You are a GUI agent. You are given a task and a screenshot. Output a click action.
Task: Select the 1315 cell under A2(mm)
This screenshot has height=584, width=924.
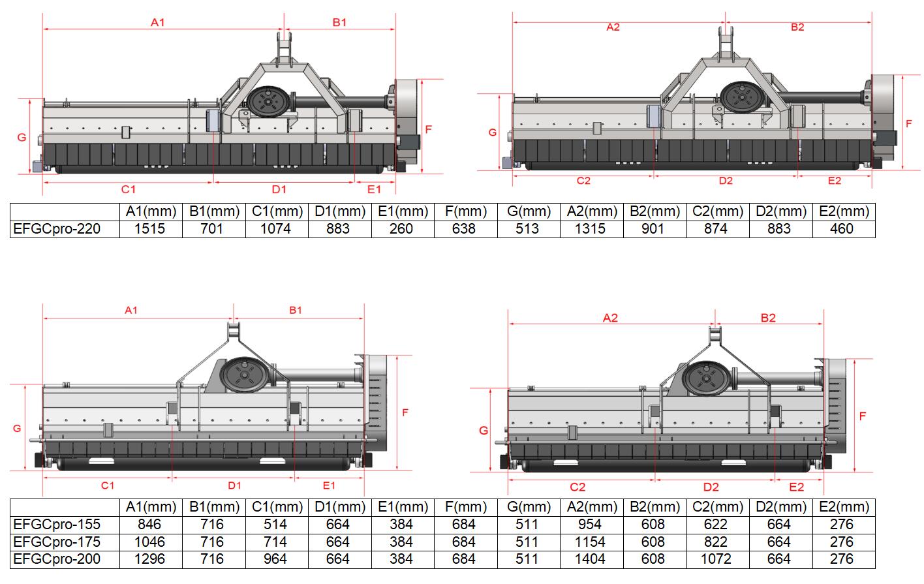591,229
